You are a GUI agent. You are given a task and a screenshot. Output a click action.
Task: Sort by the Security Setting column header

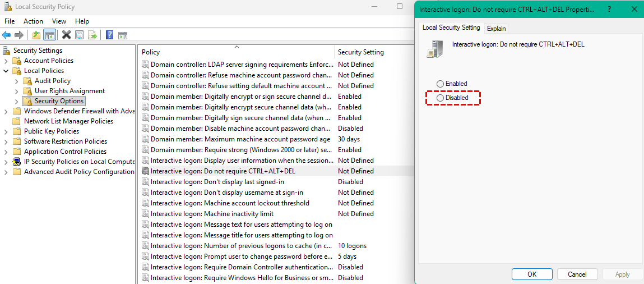[x=361, y=52]
